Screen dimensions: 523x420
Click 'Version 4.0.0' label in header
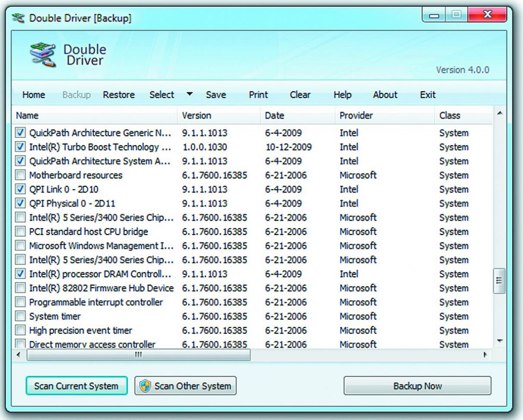tap(462, 70)
